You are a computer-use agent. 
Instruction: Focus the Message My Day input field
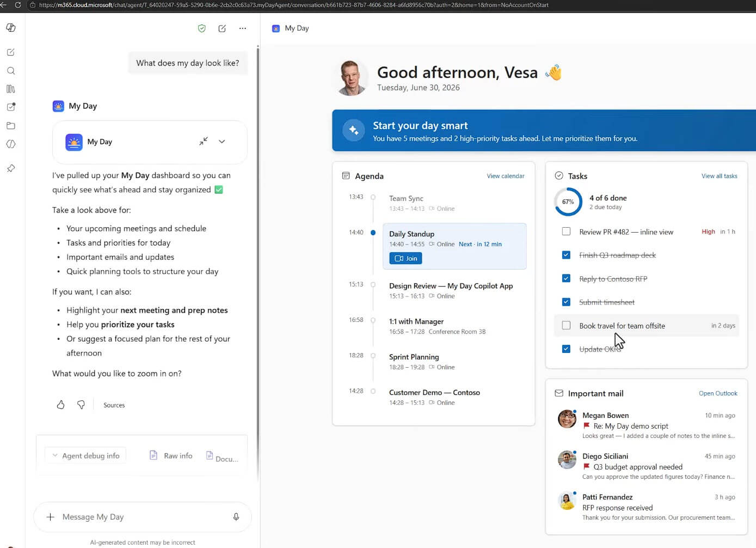pyautogui.click(x=143, y=517)
